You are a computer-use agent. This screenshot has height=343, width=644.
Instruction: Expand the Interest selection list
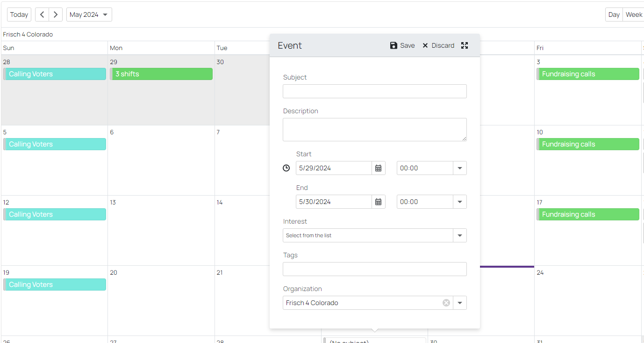coord(460,235)
